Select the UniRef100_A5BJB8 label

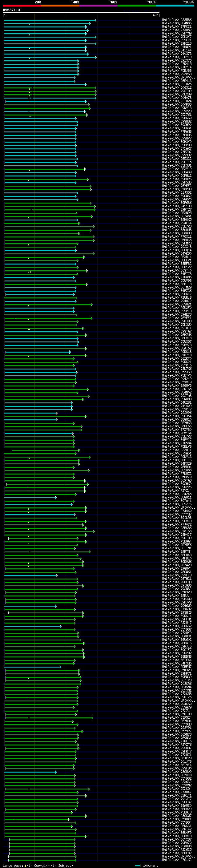tap(177, 71)
